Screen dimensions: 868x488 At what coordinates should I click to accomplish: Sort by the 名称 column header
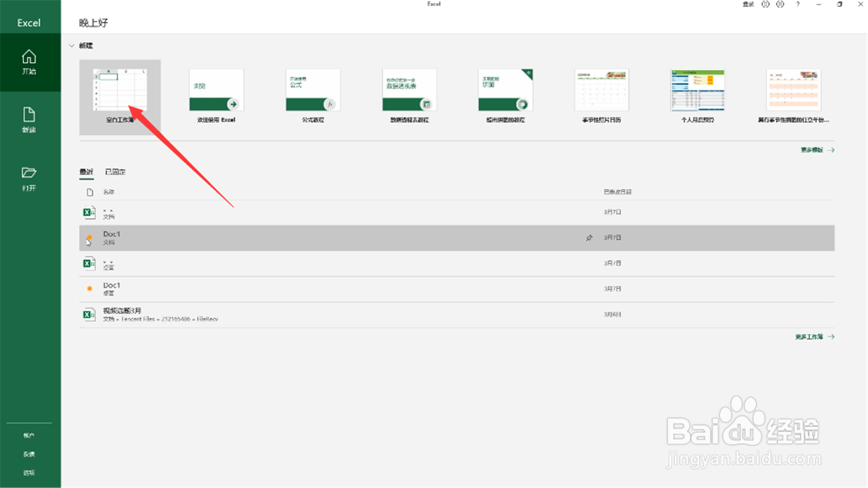pos(108,192)
